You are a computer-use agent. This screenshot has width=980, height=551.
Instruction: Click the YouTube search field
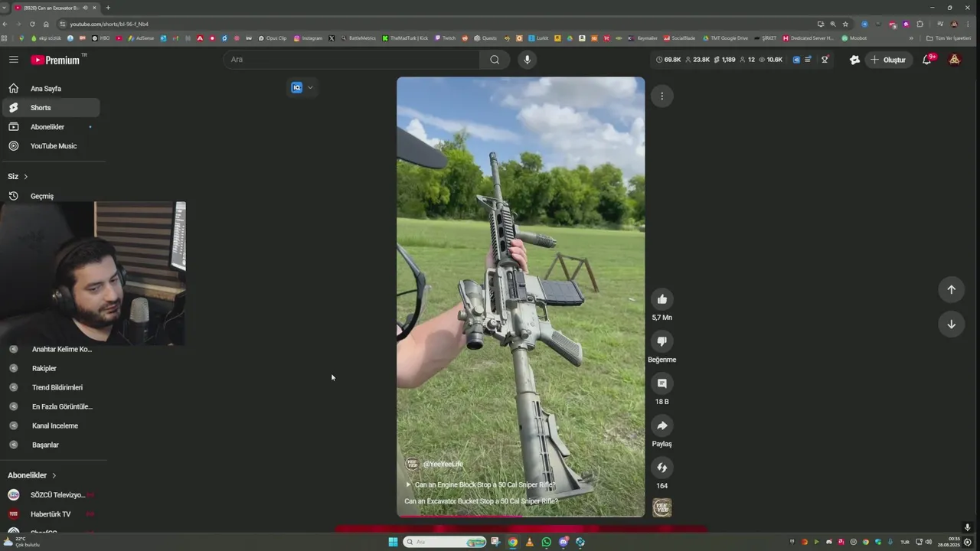[352, 60]
